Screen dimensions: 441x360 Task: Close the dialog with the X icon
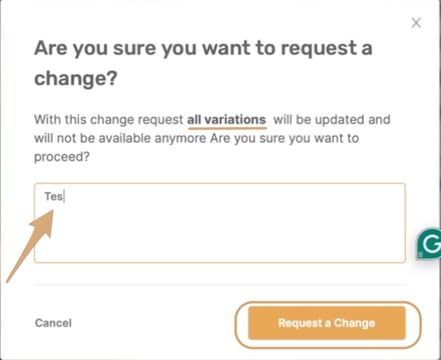(x=416, y=23)
